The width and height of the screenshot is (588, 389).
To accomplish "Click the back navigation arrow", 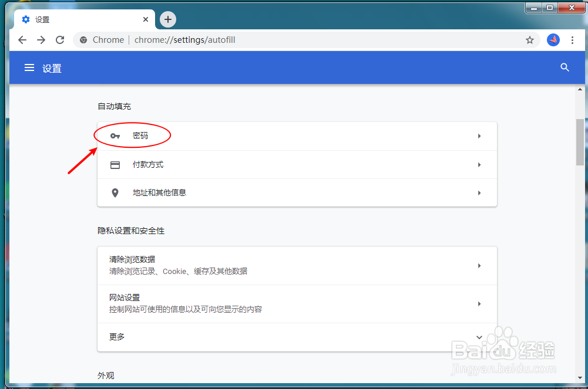I will (22, 40).
